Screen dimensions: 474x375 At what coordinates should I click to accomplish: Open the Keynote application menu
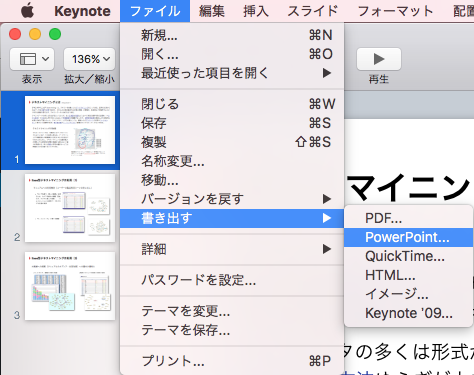[x=82, y=11]
